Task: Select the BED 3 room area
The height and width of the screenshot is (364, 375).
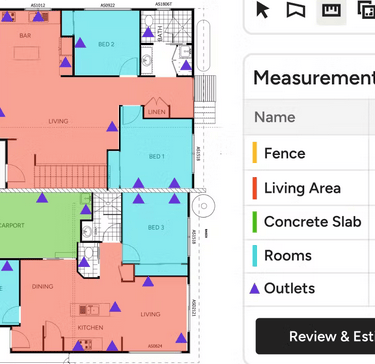Action: pos(155,228)
